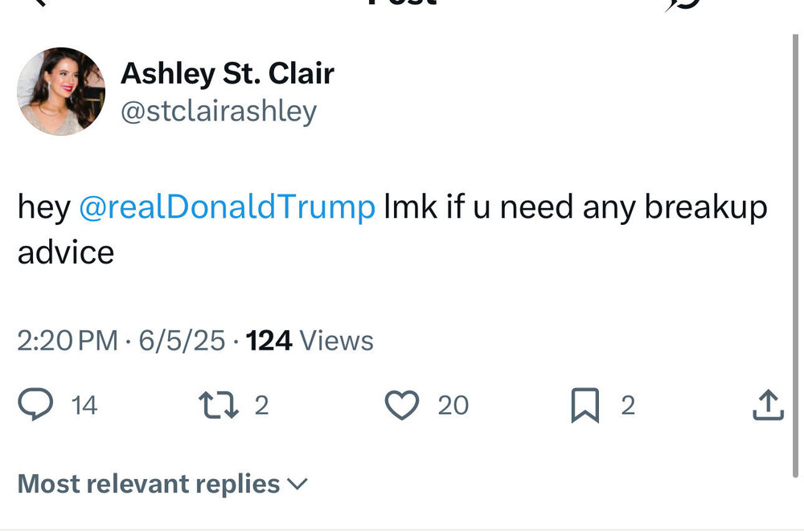Open Ashley St. Clair's profile picture
Image resolution: width=804 pixels, height=532 pixels.
[61, 91]
